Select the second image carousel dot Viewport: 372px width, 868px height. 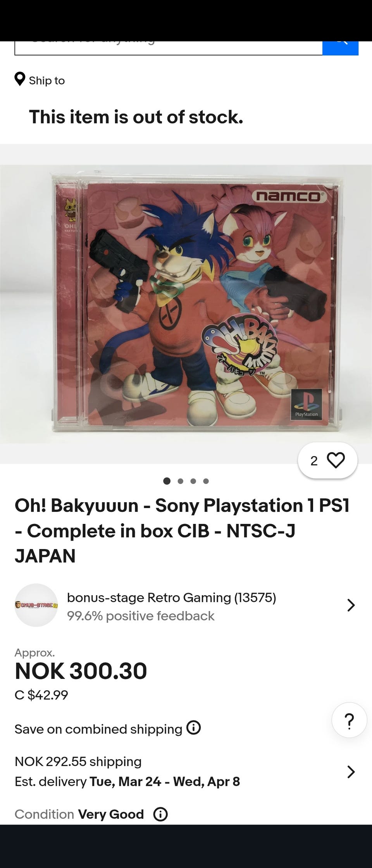pos(180,481)
